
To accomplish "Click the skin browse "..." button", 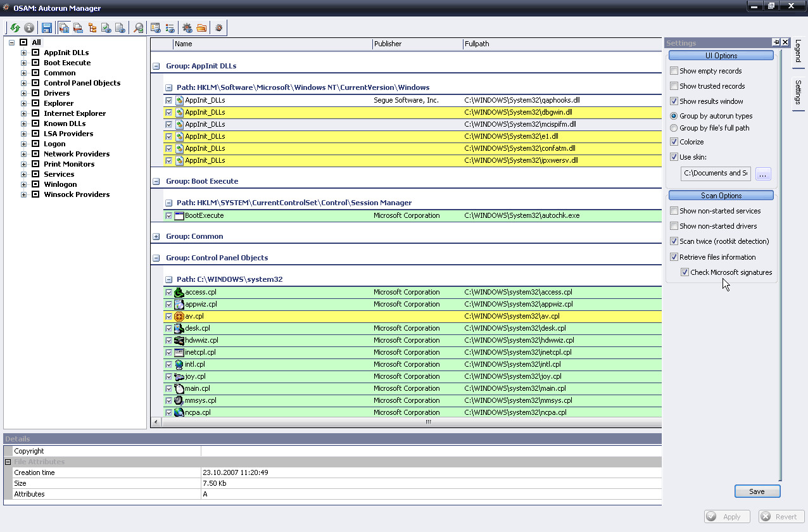I will point(763,174).
